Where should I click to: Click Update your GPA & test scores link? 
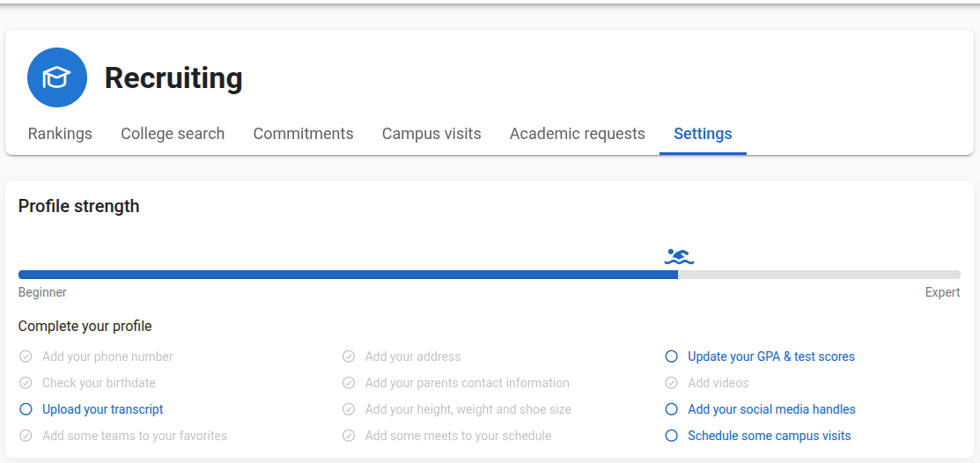point(771,356)
